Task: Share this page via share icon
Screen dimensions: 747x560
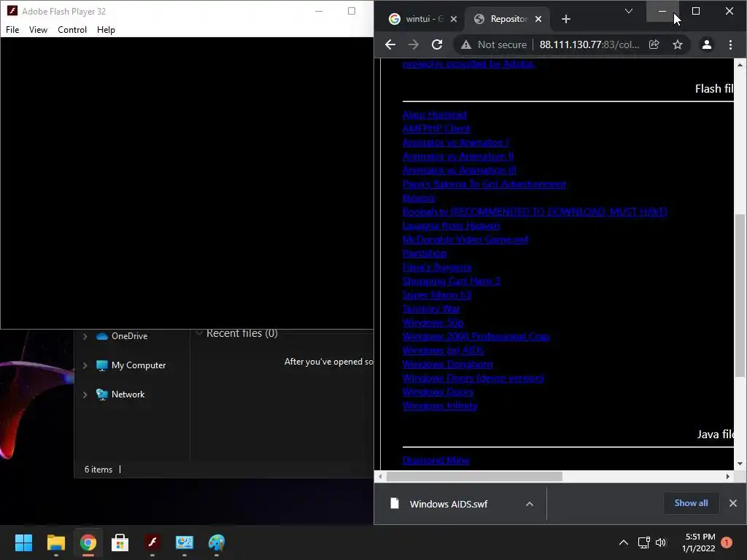Action: (654, 44)
